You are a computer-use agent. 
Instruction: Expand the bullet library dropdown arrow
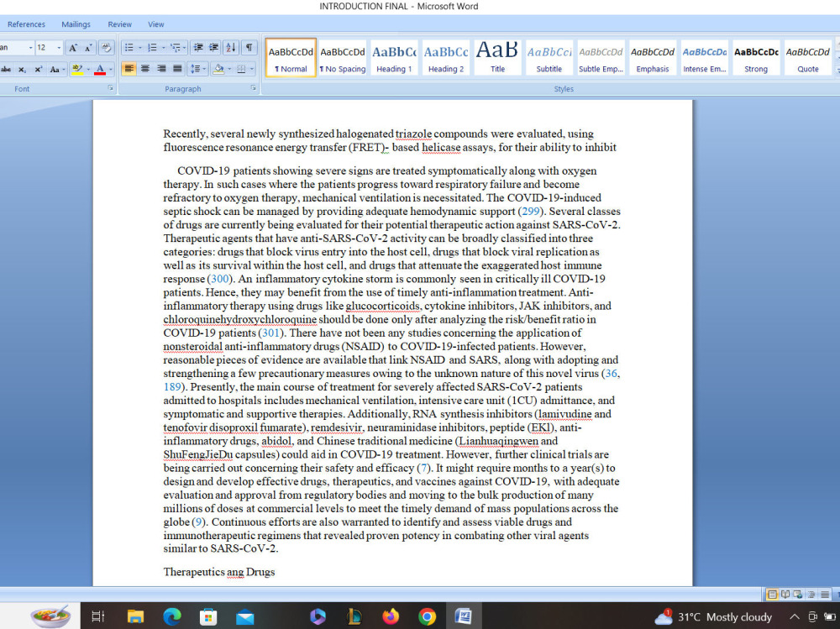[x=139, y=48]
